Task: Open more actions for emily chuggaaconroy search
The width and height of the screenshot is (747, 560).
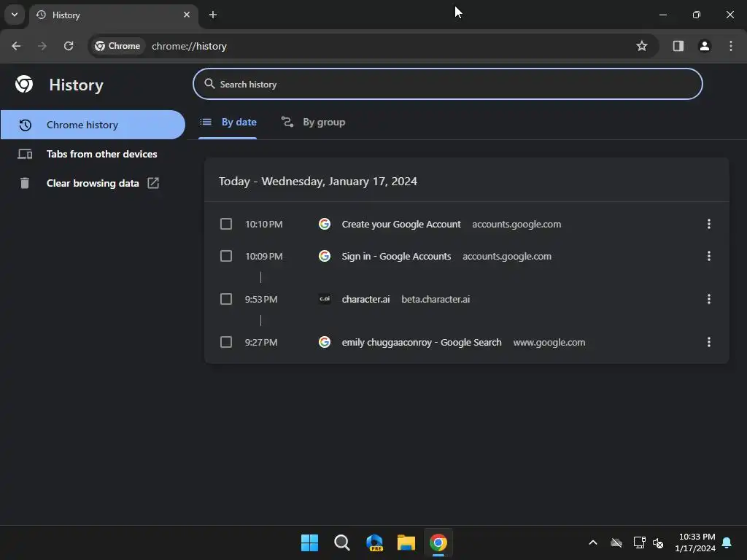Action: click(x=709, y=342)
